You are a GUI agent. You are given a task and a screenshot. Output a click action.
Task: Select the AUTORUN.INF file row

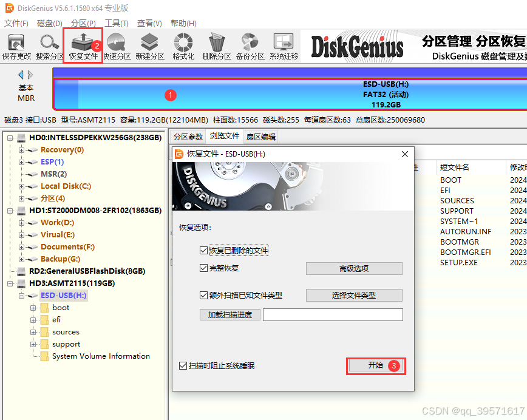(467, 232)
